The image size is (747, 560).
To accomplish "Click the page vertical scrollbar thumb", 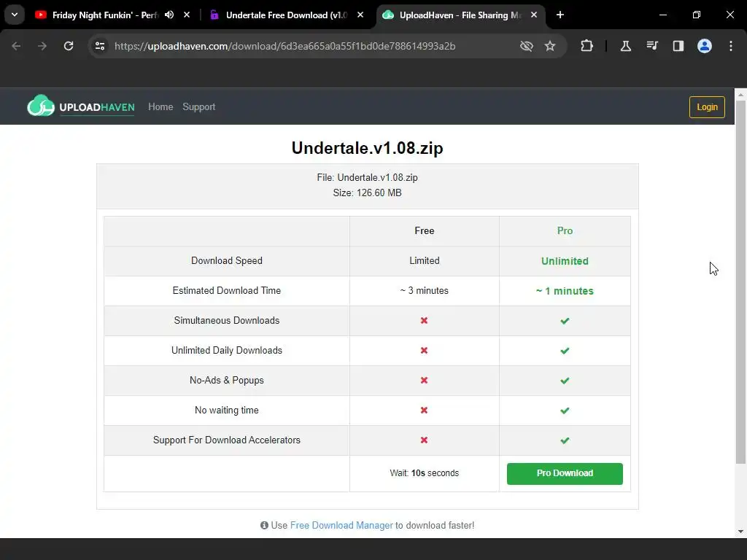I will click(x=741, y=281).
